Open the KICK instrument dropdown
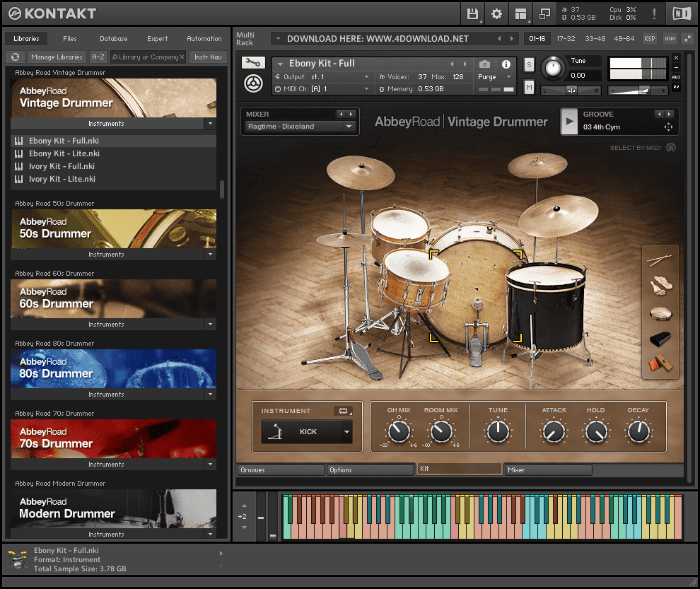The height and width of the screenshot is (589, 700). coord(346,431)
